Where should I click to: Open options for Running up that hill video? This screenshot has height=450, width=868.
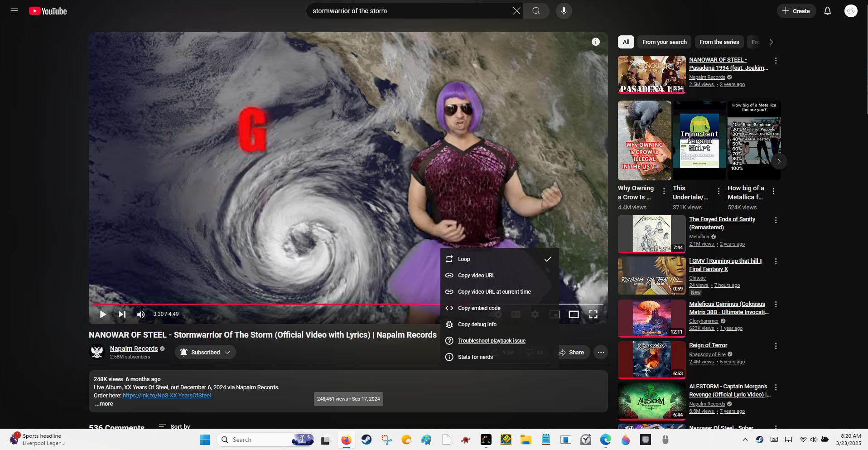776,261
